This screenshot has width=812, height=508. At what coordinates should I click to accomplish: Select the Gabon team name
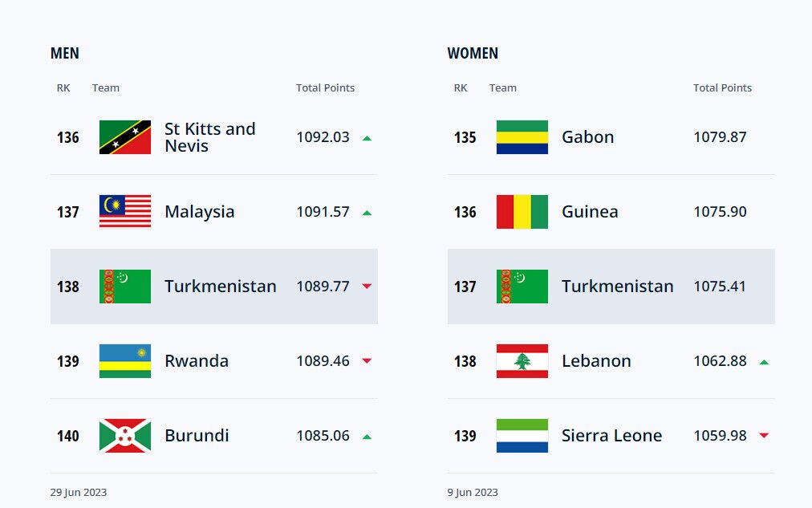coord(588,137)
